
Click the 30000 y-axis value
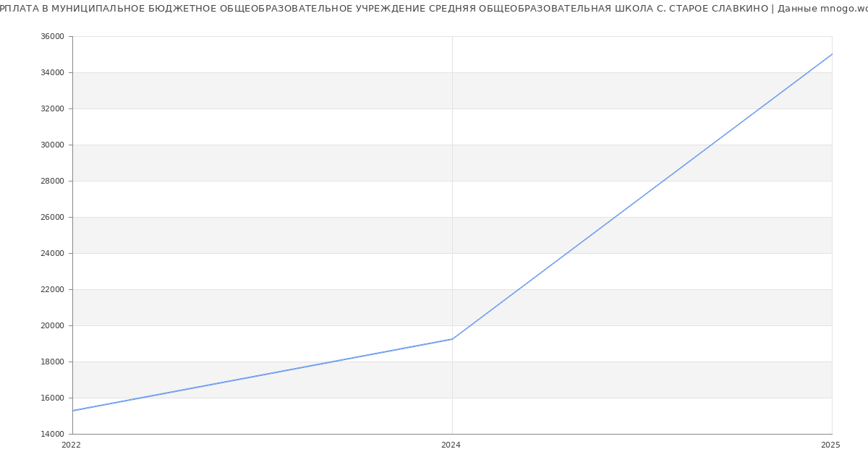click(53, 145)
